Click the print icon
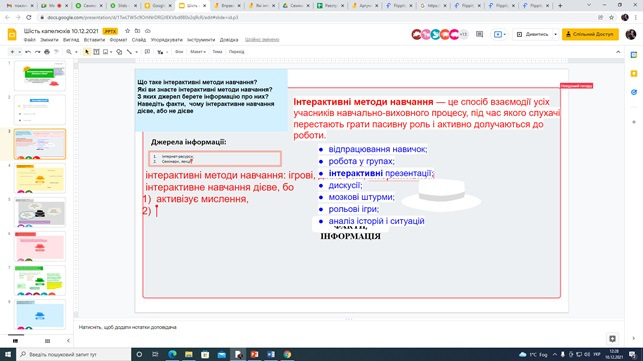643x361 pixels. (x=47, y=52)
